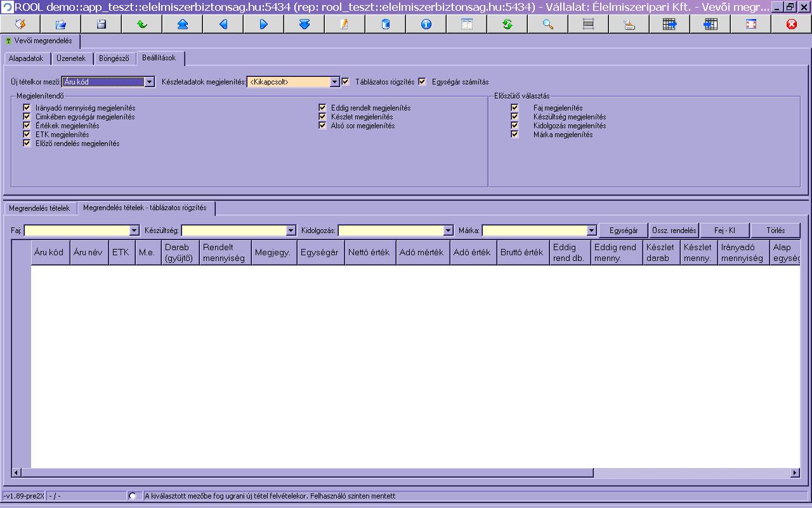Screen dimensions: 812x508
Task: Expand the Készletadatok megjelenítés dropdown
Action: 334,82
